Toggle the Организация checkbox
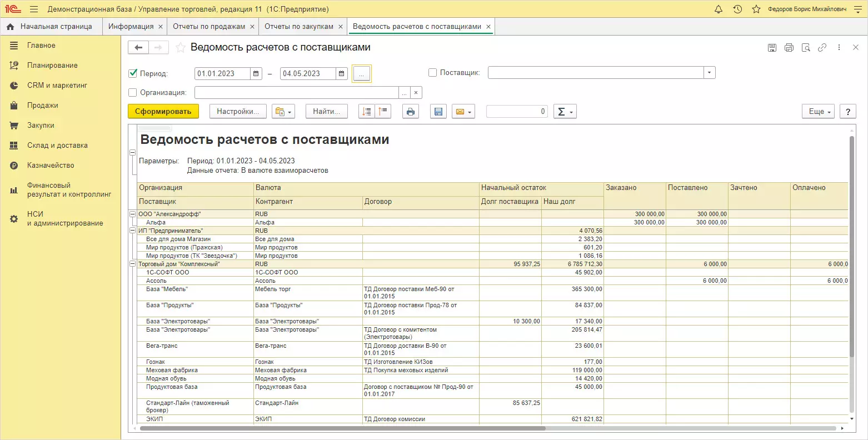This screenshot has height=440, width=868. point(133,93)
